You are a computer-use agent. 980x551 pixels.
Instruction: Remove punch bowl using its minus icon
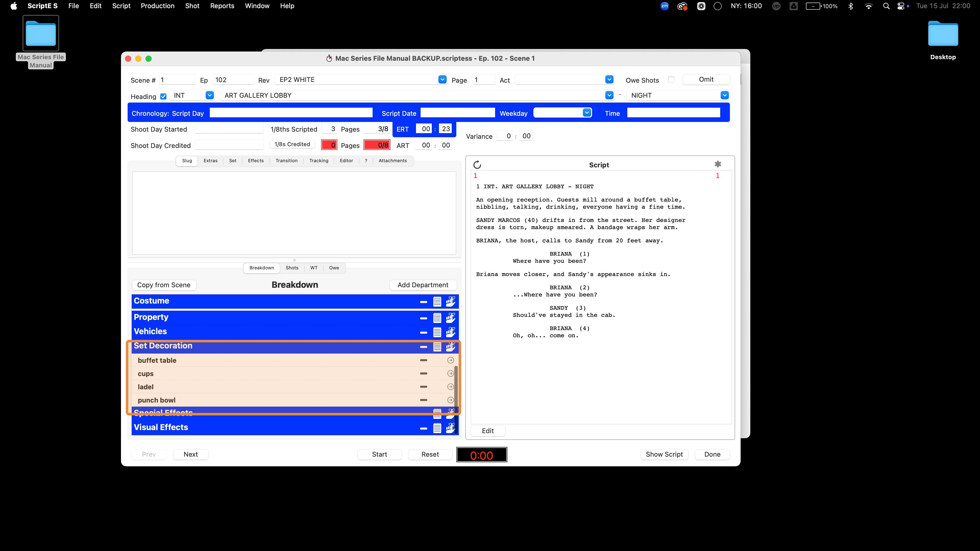(x=423, y=400)
